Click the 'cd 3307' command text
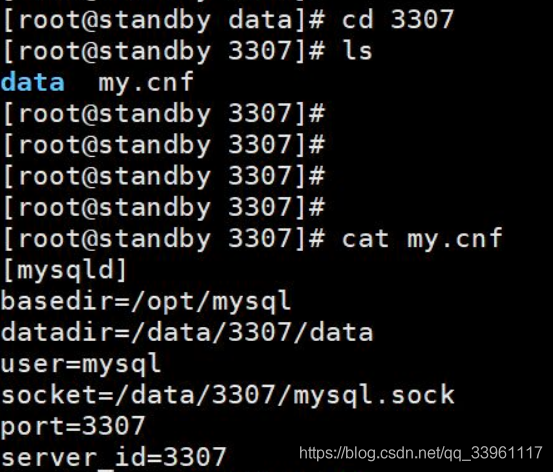 [x=398, y=19]
